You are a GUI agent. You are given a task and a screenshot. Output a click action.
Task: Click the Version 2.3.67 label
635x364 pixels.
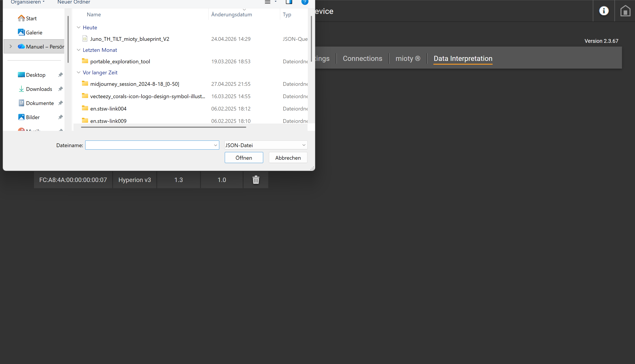[601, 41]
